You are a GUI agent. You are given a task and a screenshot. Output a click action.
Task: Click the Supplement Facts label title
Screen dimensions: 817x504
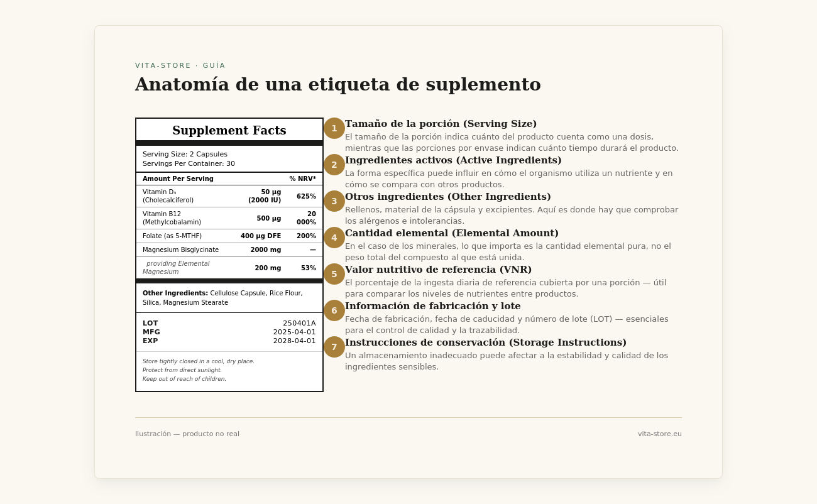tap(229, 130)
